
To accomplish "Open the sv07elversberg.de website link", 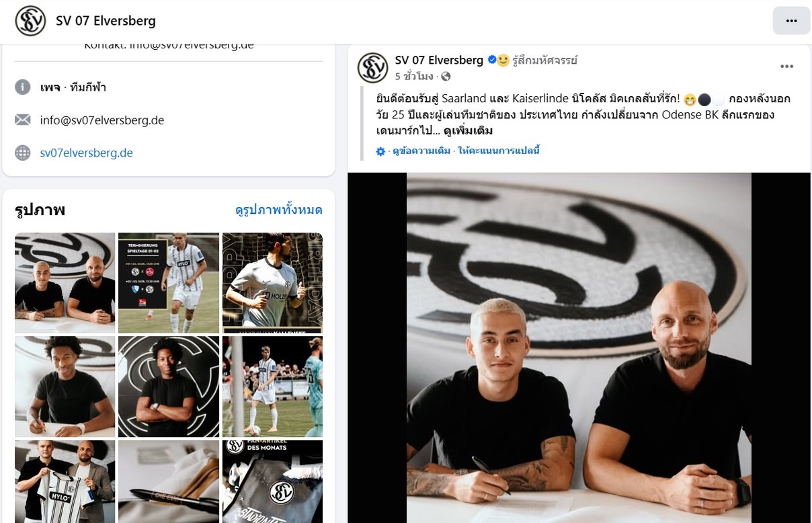I will (x=87, y=153).
